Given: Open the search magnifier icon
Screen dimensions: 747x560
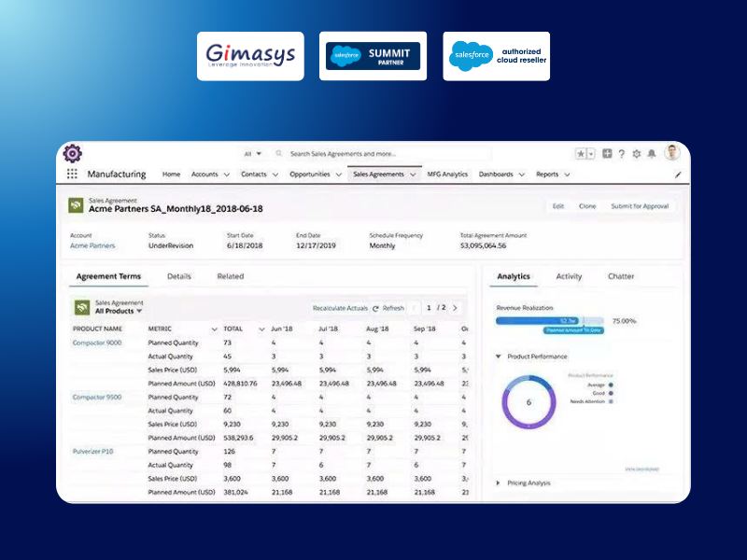Looking at the screenshot, I should click(278, 154).
